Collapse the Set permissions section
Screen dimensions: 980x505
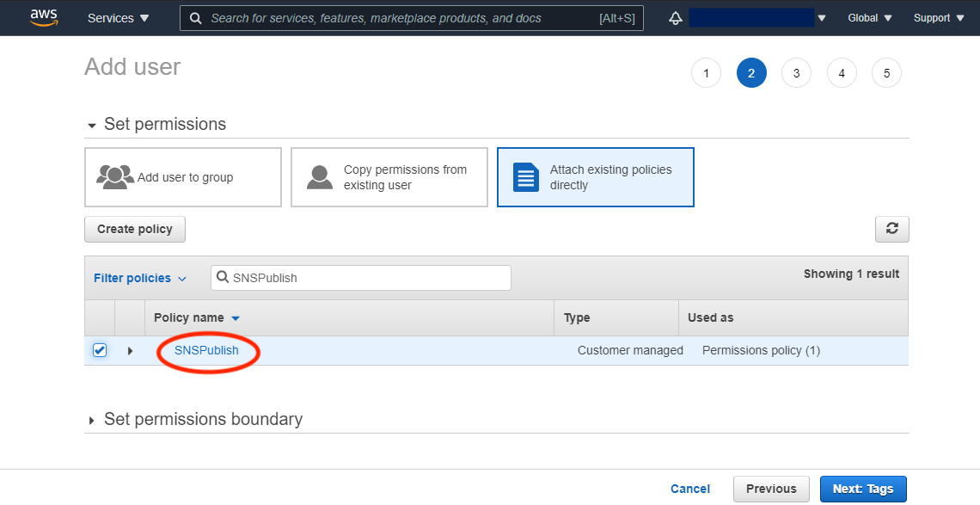coord(92,124)
